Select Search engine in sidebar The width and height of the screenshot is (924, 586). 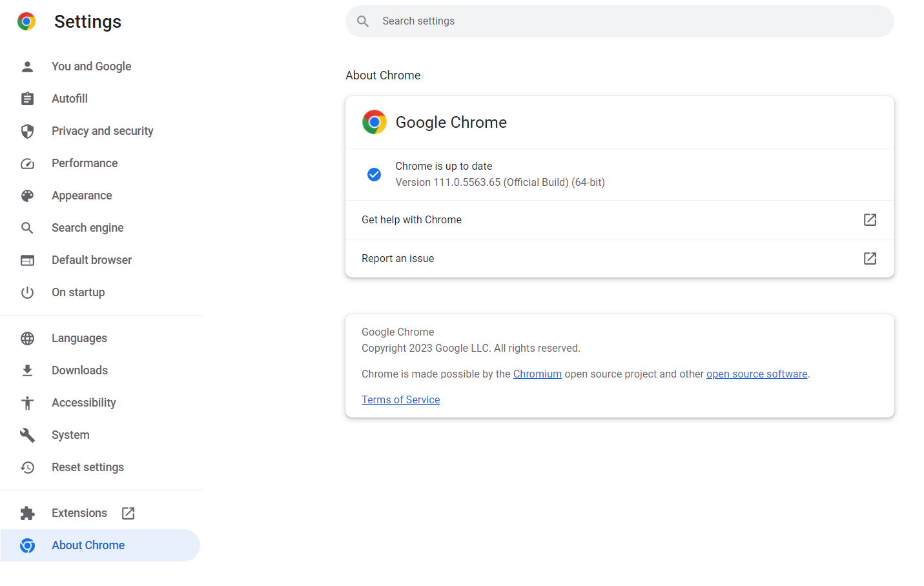click(x=87, y=228)
